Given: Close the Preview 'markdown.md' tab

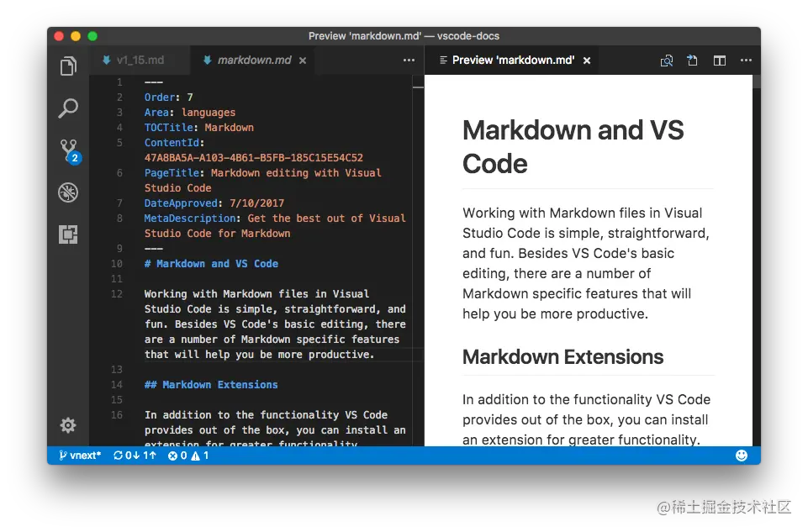Looking at the screenshot, I should click(587, 61).
